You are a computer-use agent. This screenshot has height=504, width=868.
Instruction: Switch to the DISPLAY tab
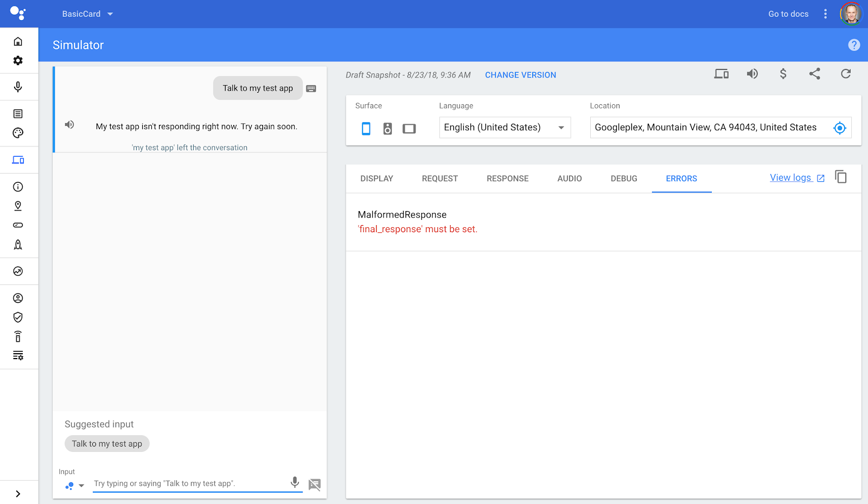(377, 178)
